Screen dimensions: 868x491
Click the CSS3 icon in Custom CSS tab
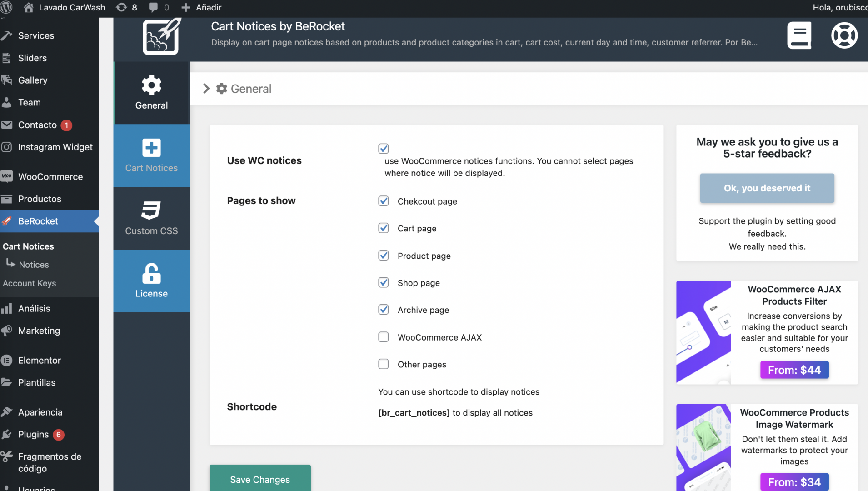click(151, 210)
